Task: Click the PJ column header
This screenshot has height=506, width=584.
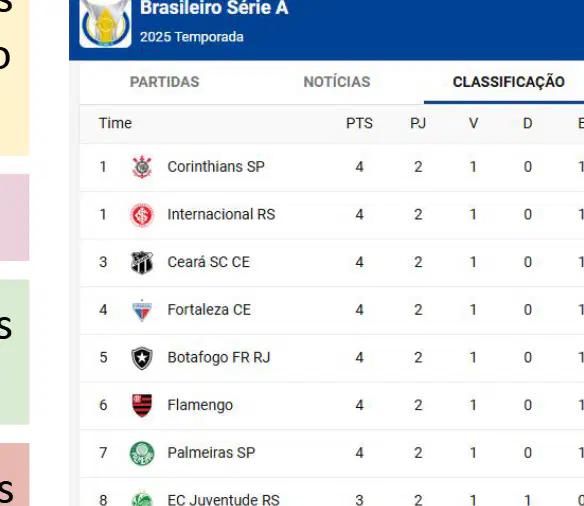Action: [x=418, y=123]
